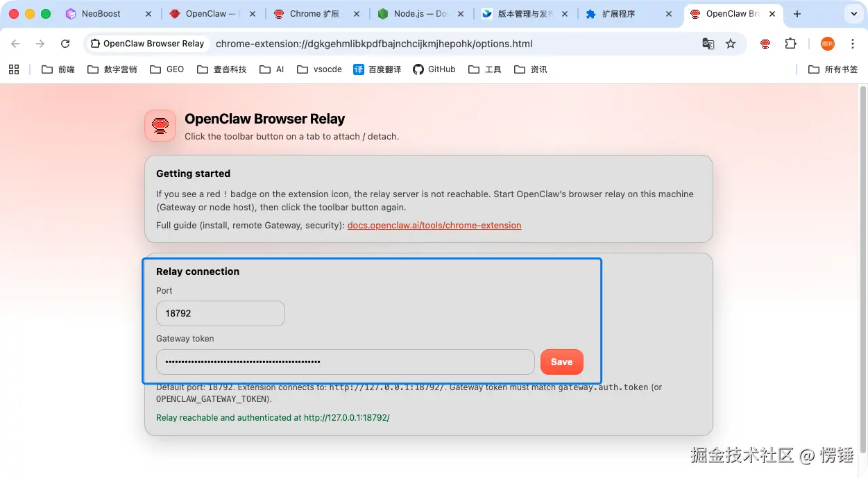Click the Getting started heading
The height and width of the screenshot is (479, 868).
click(193, 174)
